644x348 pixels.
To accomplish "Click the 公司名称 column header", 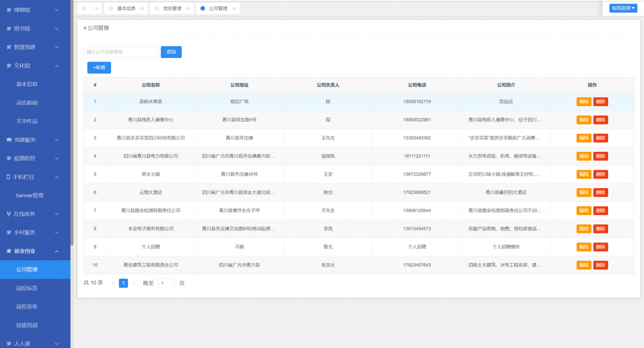I will pyautogui.click(x=151, y=85).
